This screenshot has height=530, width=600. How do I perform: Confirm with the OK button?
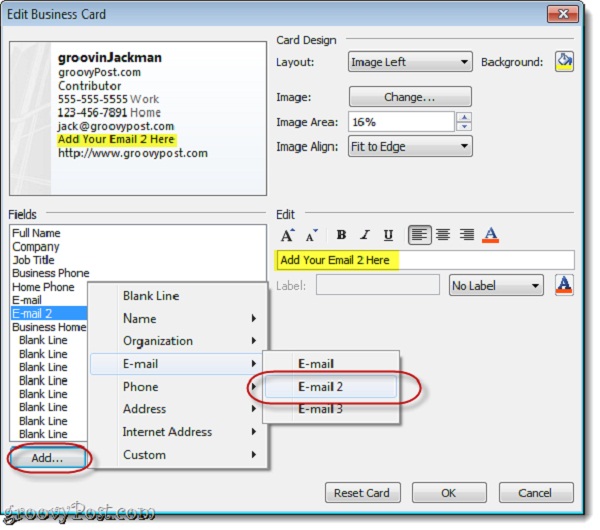point(449,492)
